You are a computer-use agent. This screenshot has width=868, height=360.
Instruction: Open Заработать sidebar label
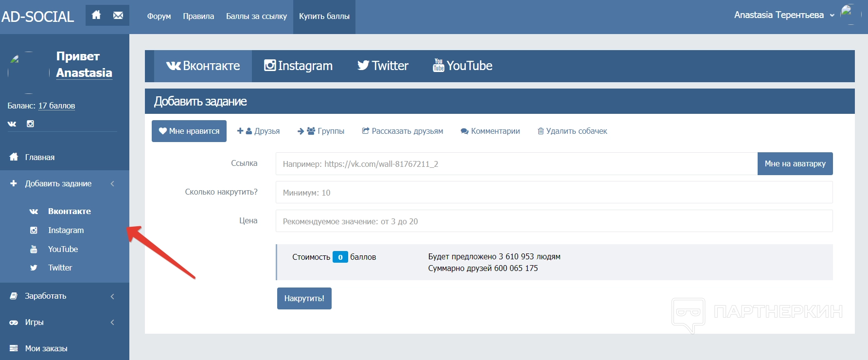(46, 296)
